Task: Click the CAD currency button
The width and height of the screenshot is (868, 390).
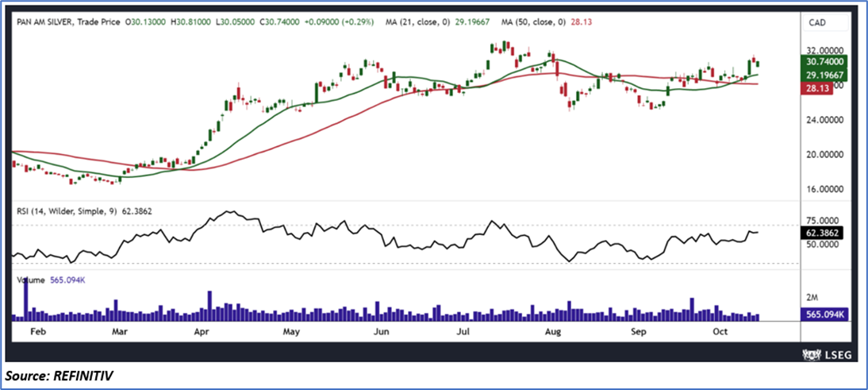Action: click(824, 23)
